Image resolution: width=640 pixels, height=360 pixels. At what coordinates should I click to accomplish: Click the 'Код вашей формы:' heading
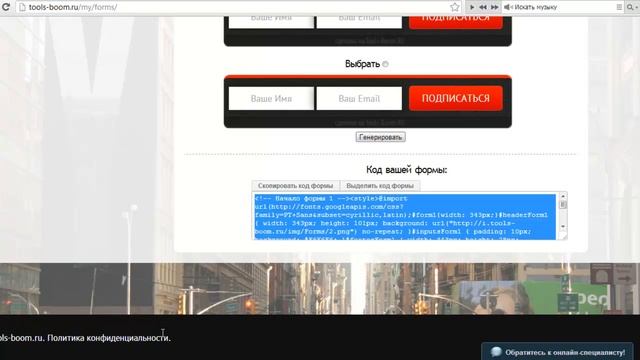point(407,170)
